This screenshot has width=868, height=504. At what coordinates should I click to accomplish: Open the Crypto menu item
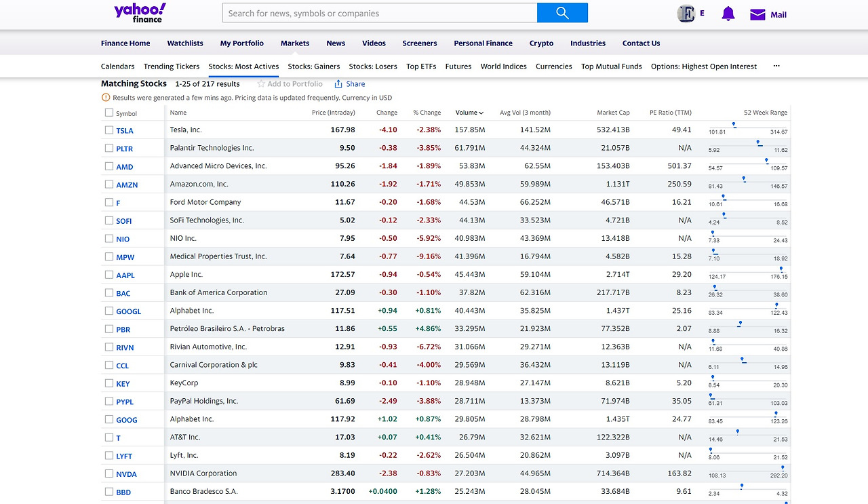[x=541, y=43]
